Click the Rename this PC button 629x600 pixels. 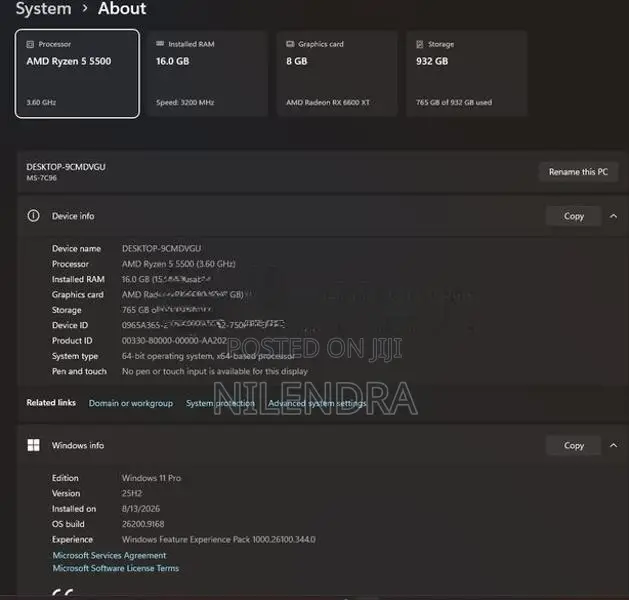click(x=578, y=172)
